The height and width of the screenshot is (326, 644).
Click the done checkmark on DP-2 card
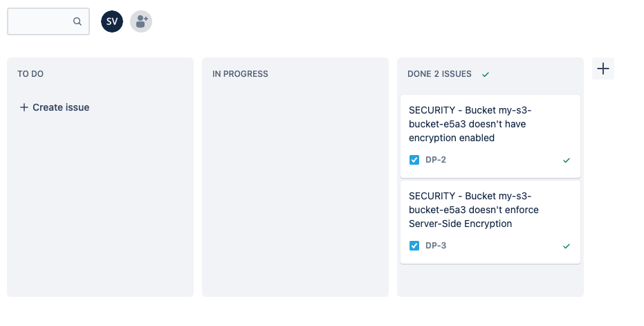point(567,160)
